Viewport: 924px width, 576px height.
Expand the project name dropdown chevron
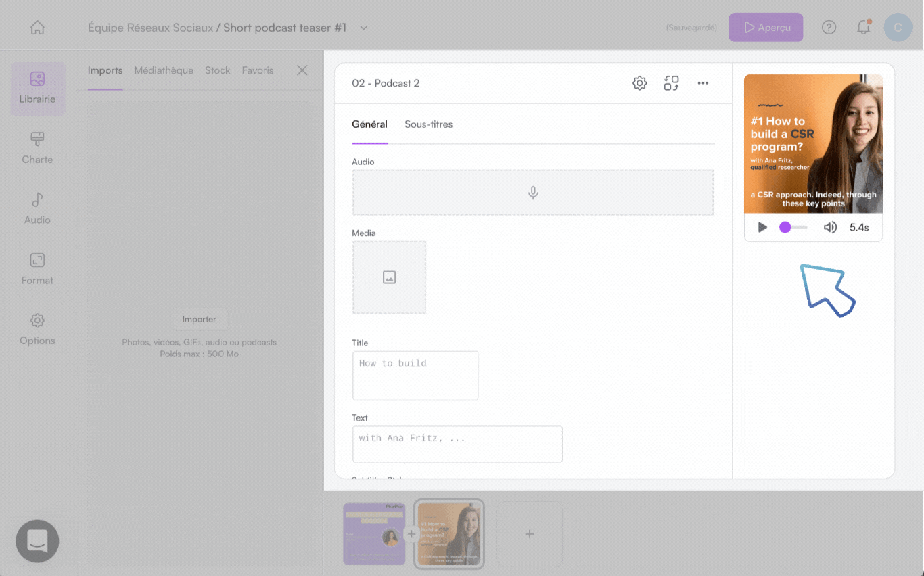point(364,28)
